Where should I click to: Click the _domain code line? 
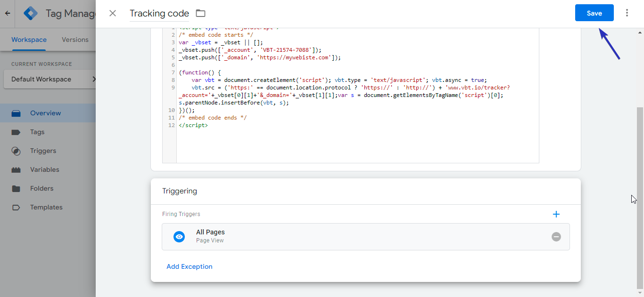[260, 57]
